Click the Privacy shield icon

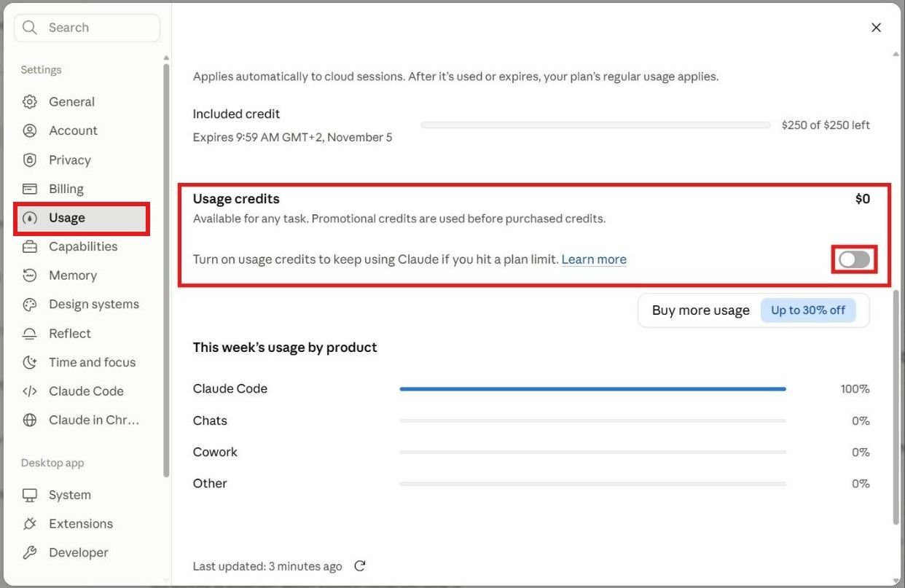point(30,160)
